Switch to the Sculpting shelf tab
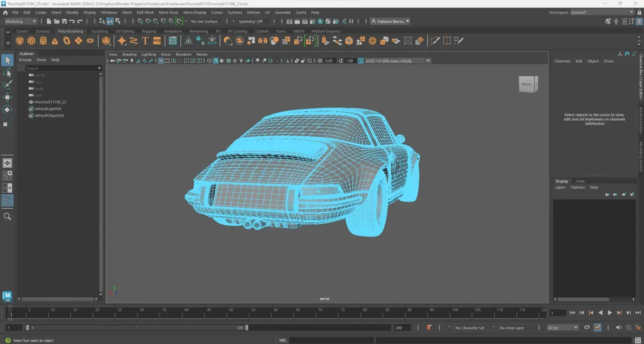This screenshot has height=344, width=644. (x=99, y=31)
